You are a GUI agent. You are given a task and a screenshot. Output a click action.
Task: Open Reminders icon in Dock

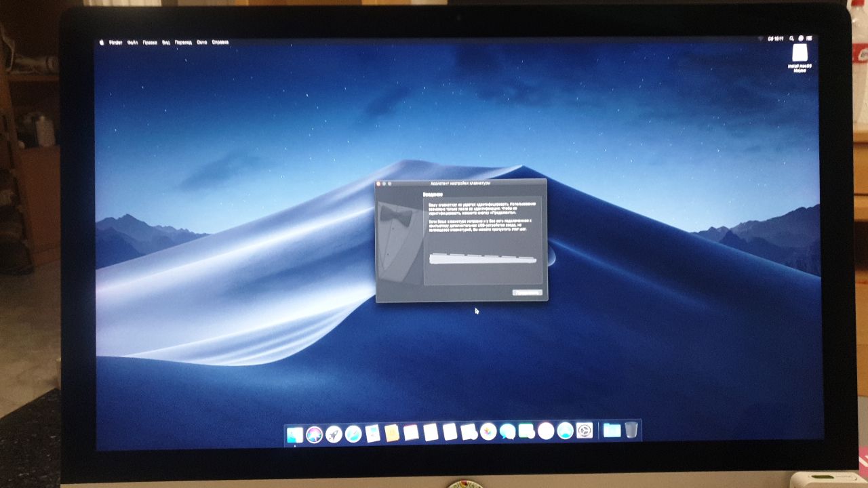point(450,432)
